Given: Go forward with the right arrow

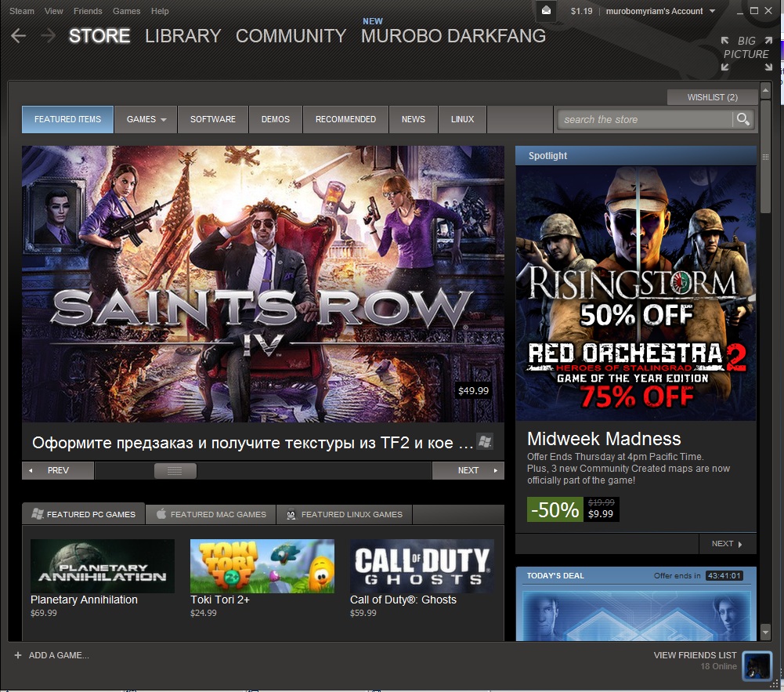Looking at the screenshot, I should point(48,35).
